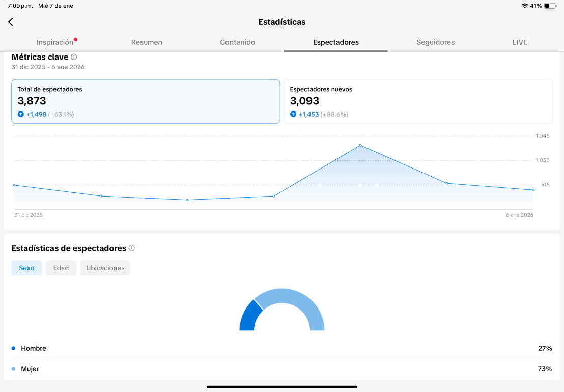Tap the peak data point on chart
The image size is (564, 392).
coord(360,145)
